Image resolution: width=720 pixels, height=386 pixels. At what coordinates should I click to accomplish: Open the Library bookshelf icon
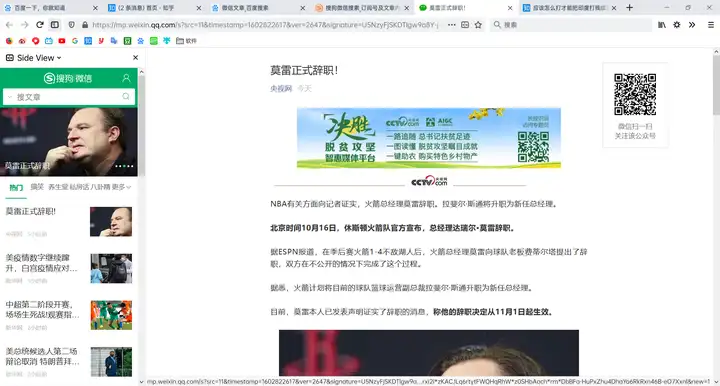[662, 25]
